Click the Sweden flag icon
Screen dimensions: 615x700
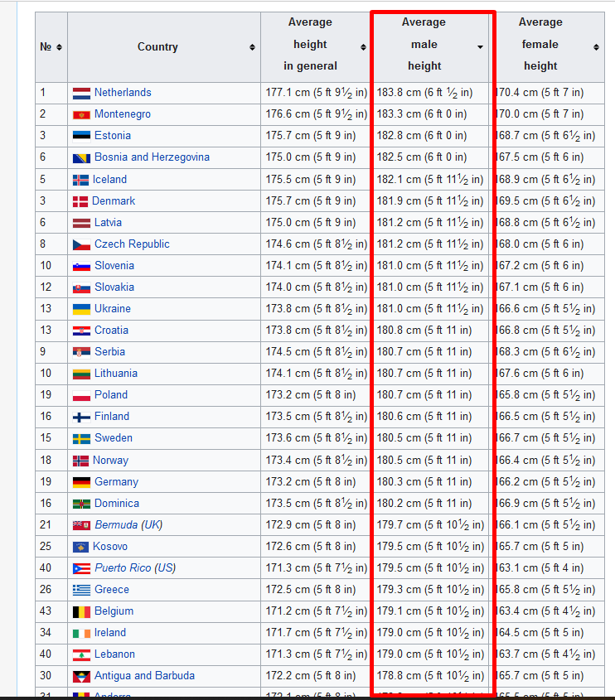(81, 438)
